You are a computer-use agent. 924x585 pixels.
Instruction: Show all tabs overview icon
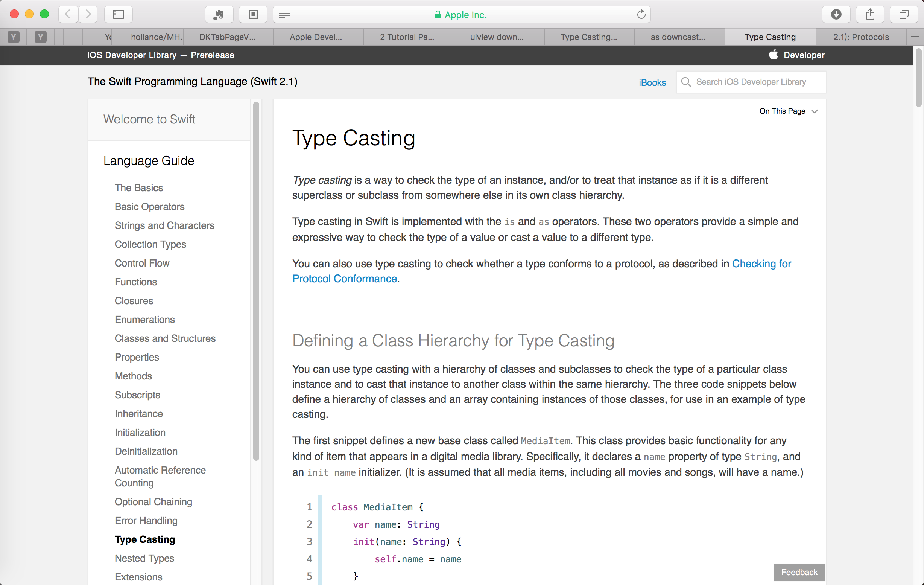pyautogui.click(x=904, y=14)
